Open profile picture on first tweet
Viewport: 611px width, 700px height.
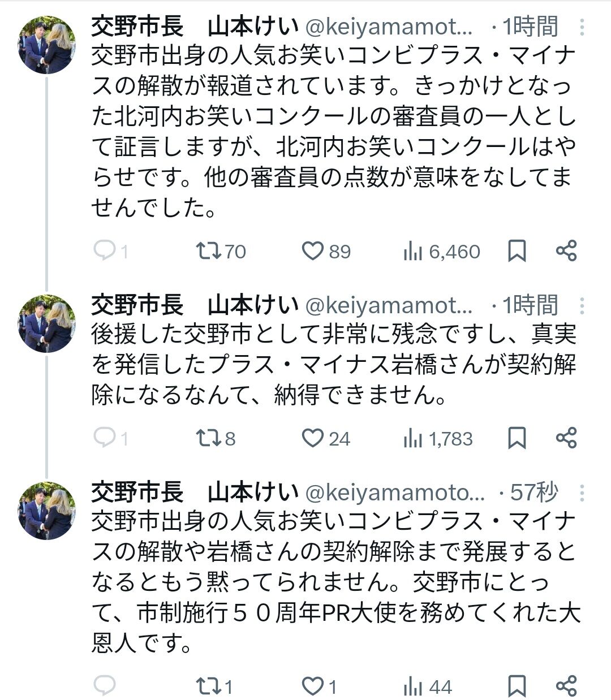point(46,45)
